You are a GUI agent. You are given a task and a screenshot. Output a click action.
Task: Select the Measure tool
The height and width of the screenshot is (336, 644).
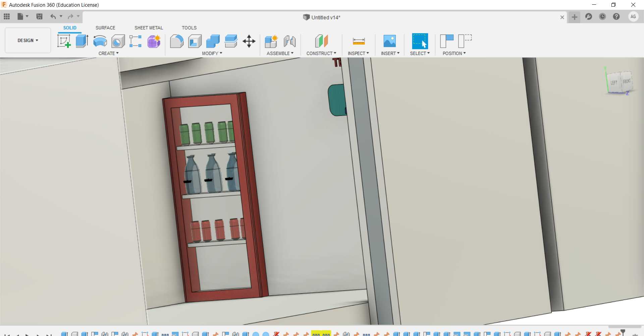click(359, 41)
